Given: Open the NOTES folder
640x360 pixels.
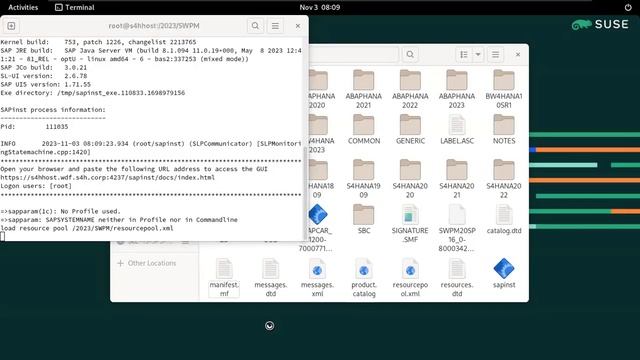Looking at the screenshot, I should (504, 129).
